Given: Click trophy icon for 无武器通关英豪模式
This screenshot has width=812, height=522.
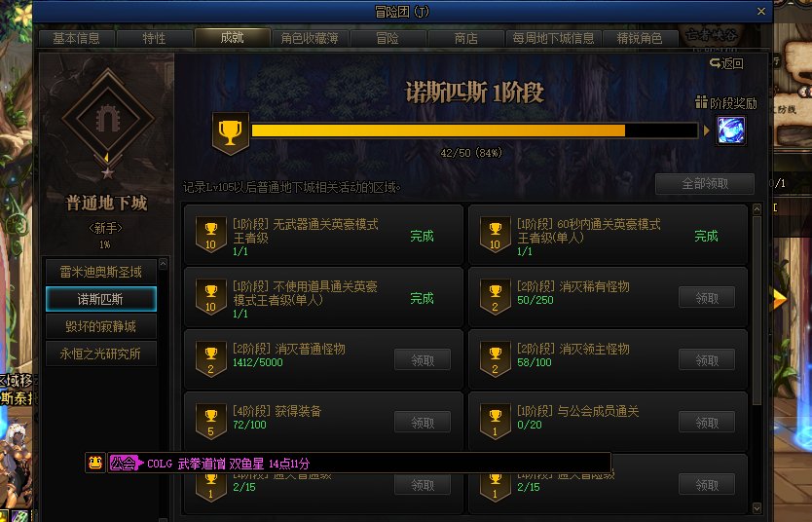Looking at the screenshot, I should tap(210, 235).
